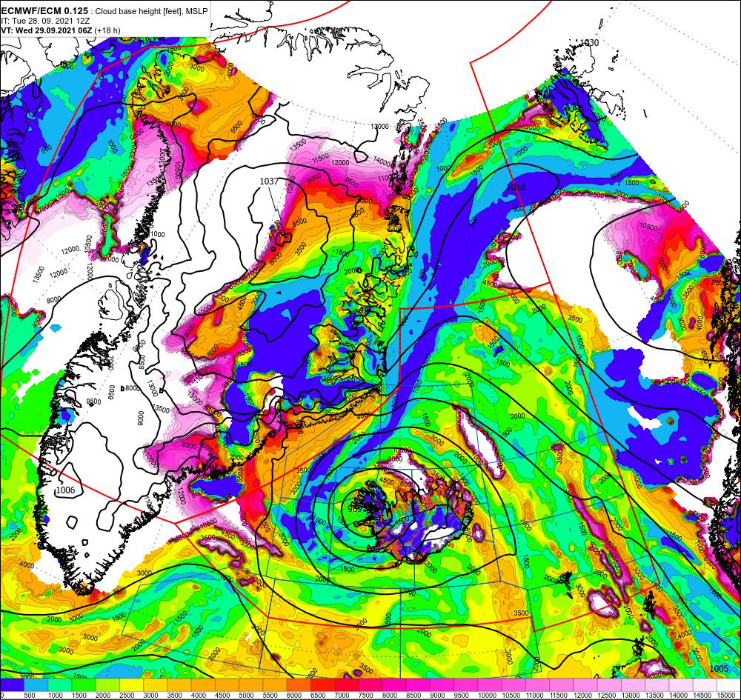Click the 1500 legend value
The image size is (741, 700).
[79, 696]
